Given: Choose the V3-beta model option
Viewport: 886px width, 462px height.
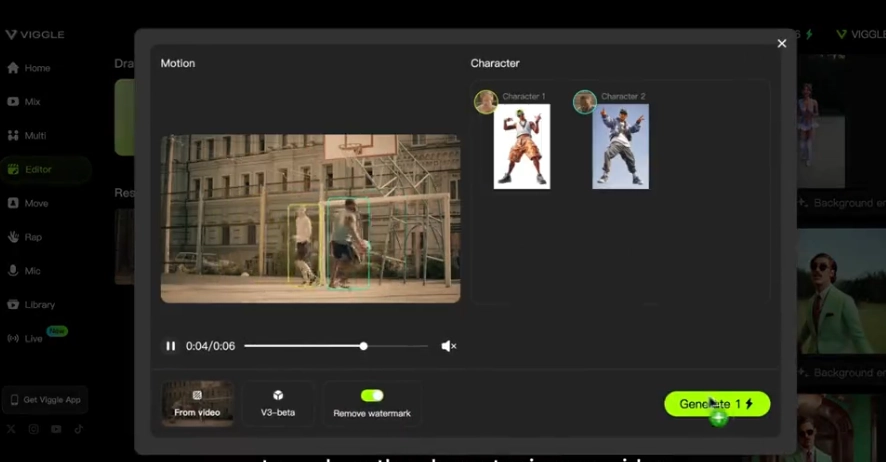Looking at the screenshot, I should pos(277,403).
